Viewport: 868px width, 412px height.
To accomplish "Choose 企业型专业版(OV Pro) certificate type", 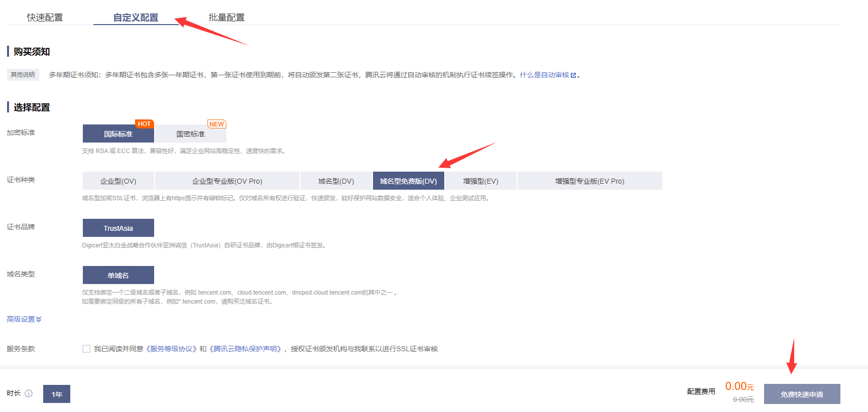I will click(227, 181).
